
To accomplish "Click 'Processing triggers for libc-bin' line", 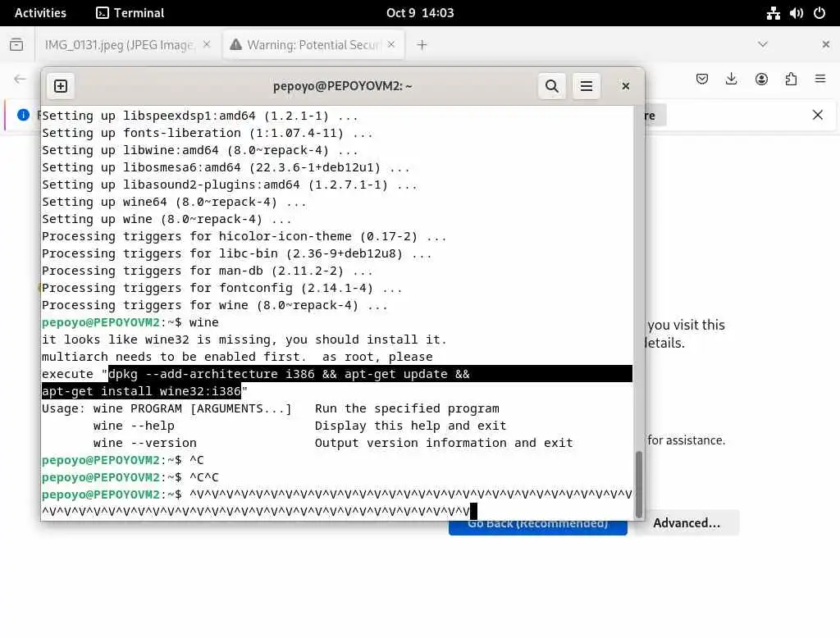I will [237, 253].
